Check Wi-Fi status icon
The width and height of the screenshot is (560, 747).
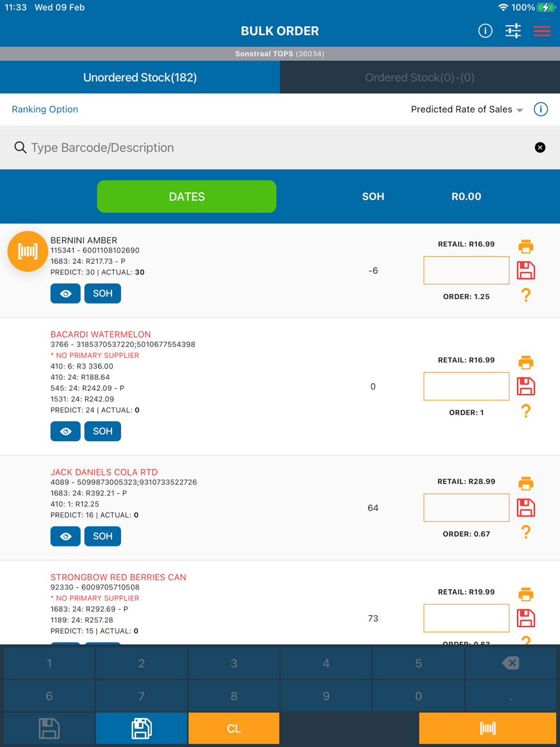point(503,7)
